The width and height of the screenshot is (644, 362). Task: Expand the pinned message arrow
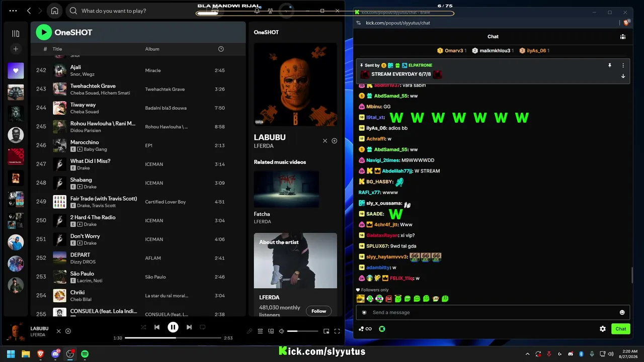623,76
